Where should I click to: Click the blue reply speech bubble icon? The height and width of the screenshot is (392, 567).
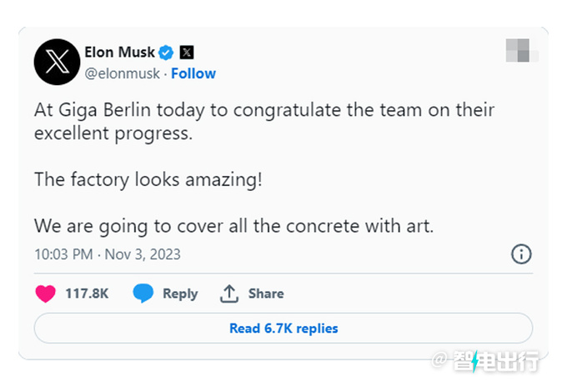(x=143, y=294)
